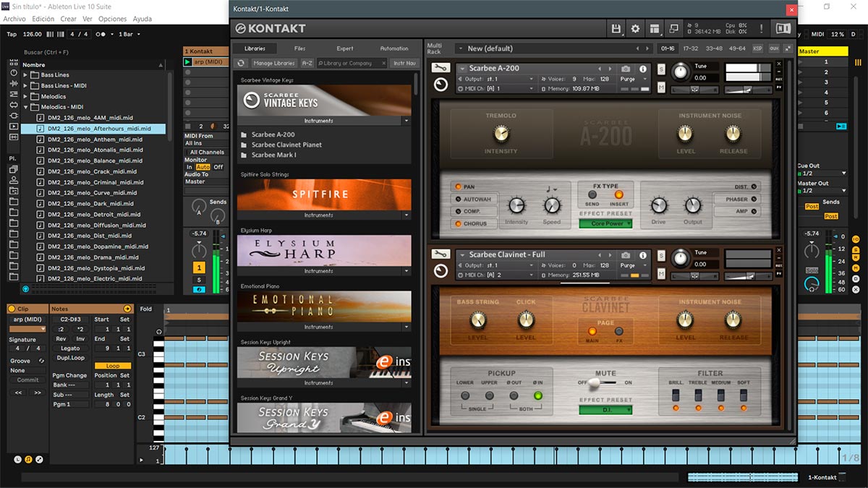Click the A-200 Tune knob
Viewport: 868px width, 488px height.
tap(681, 72)
